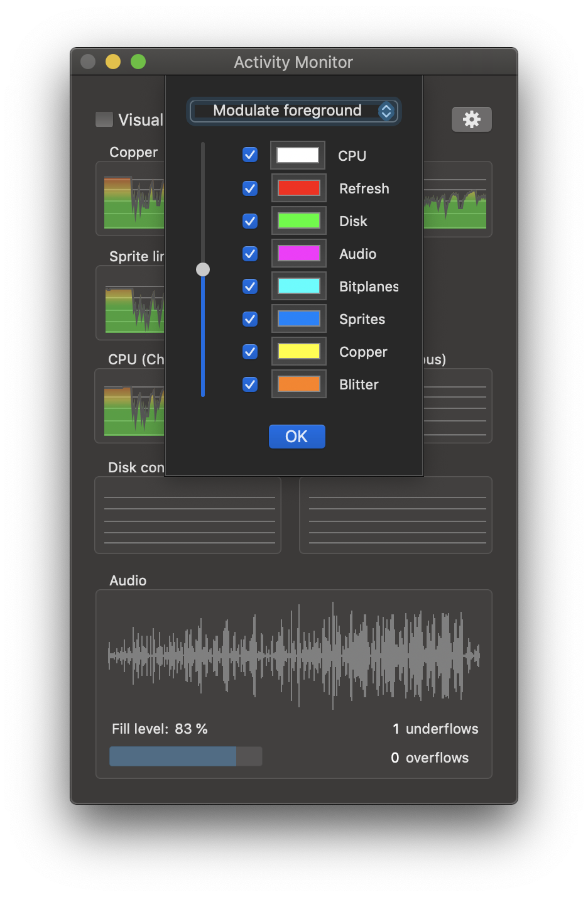Click the '1 underflows' counter

pyautogui.click(x=435, y=729)
